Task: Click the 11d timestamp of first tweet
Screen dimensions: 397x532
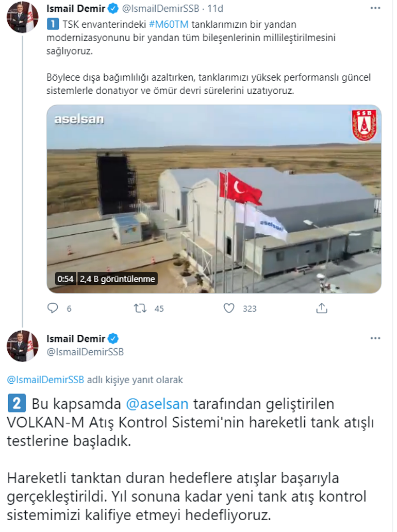Action: [x=216, y=8]
